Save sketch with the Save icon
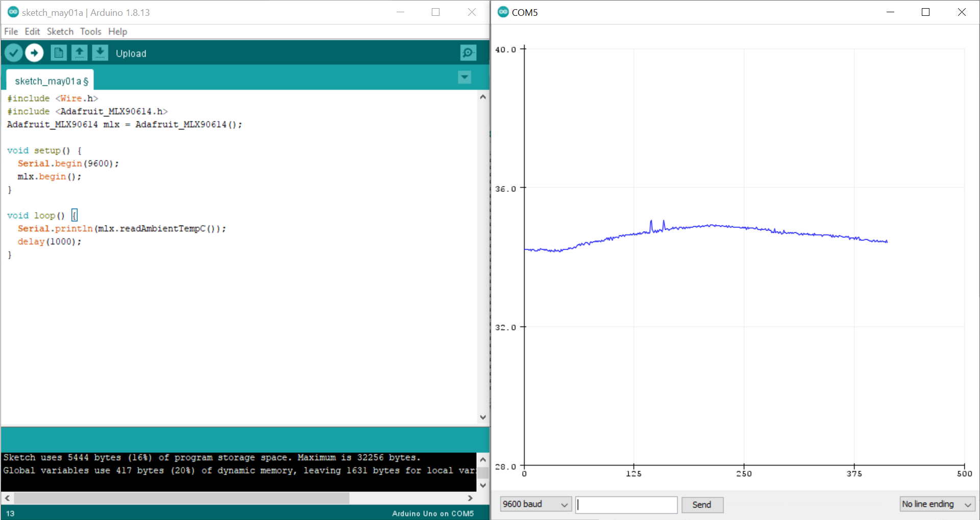Image resolution: width=980 pixels, height=520 pixels. pos(100,53)
